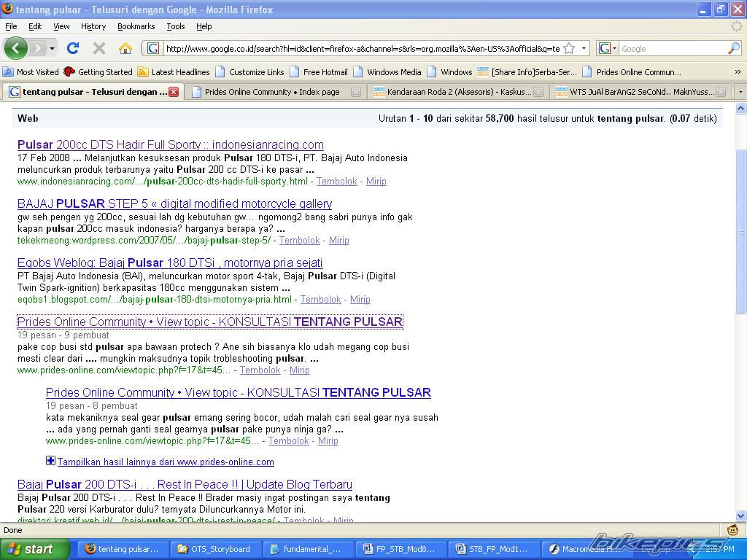Screen dimensions: 747x560
Task: Open the Tools menu
Action: point(175,26)
